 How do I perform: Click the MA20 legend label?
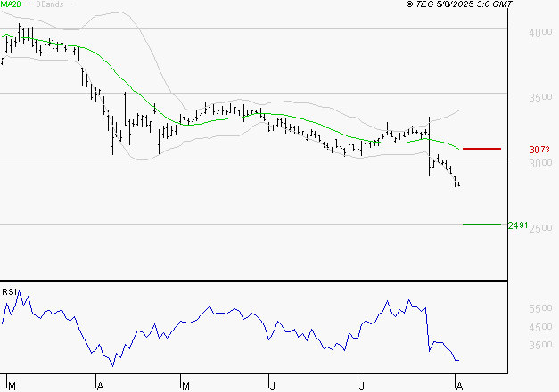coord(10,4)
